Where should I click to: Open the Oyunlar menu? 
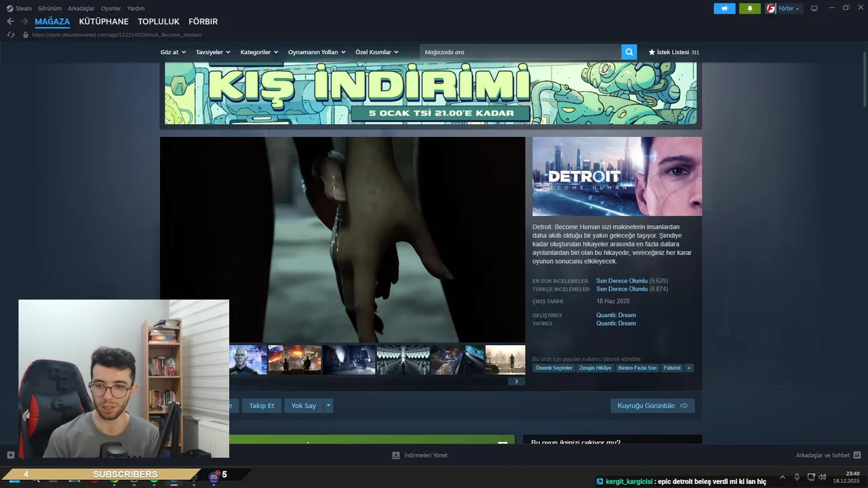(x=111, y=8)
